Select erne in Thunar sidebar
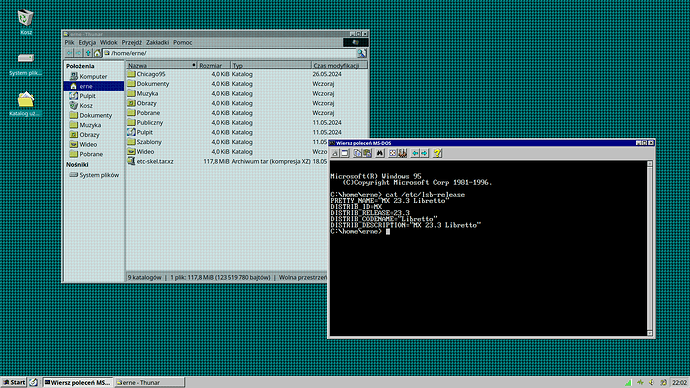This screenshot has width=690, height=388. (x=93, y=86)
